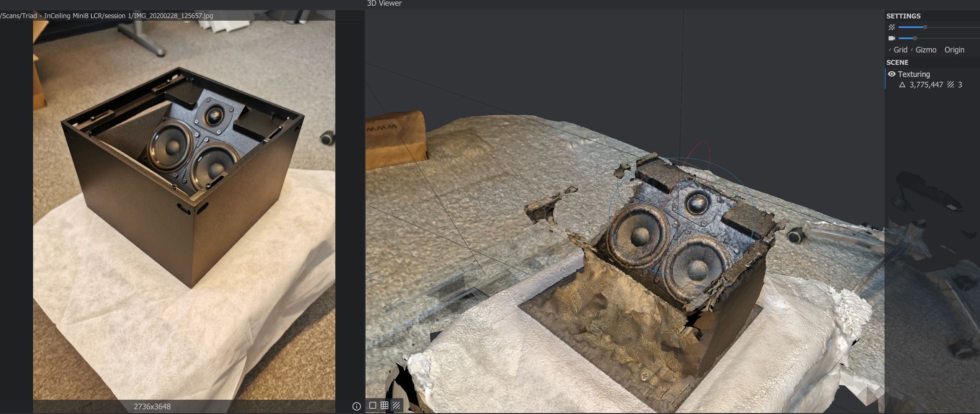
Task: Toggle the Grid checkbox
Action: 890,50
